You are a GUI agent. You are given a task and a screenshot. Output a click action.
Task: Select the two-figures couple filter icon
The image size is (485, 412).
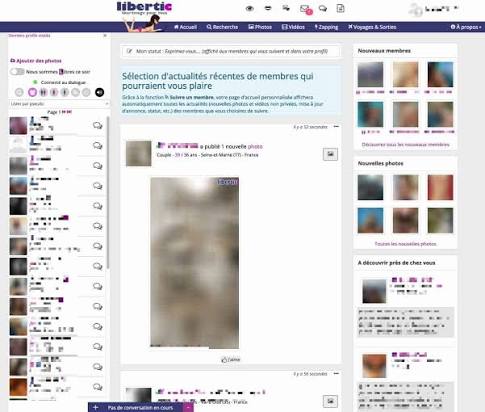43,92
